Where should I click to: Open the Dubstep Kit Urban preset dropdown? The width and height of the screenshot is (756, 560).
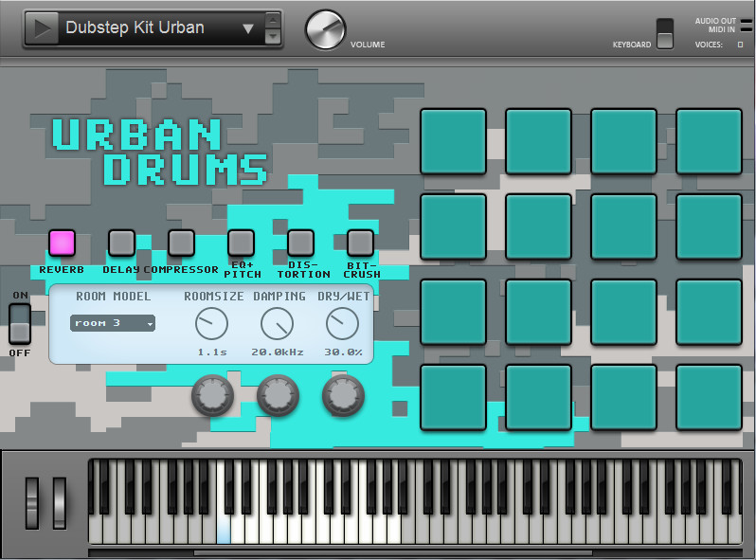pos(156,28)
